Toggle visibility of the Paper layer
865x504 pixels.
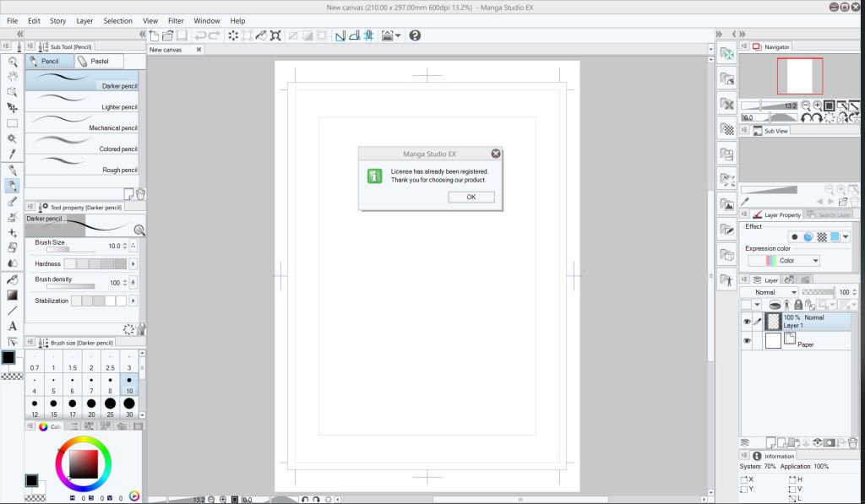coord(747,341)
